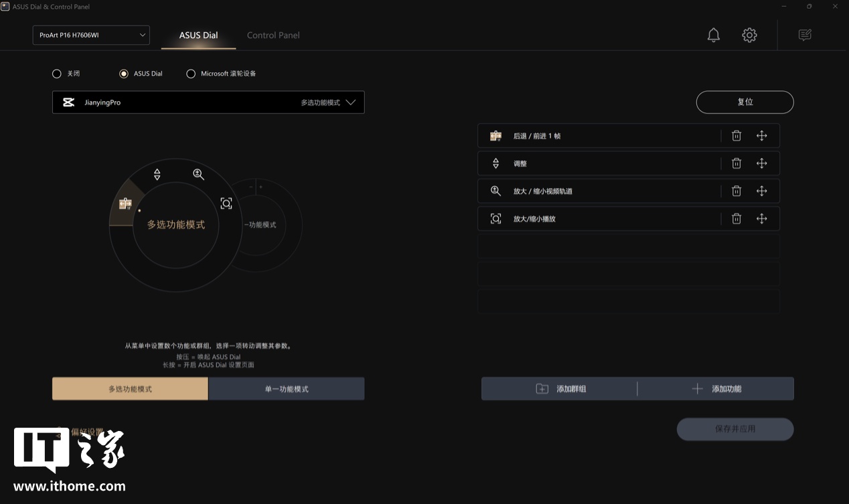Activate the 多选功能模式 mode tab
Image resolution: width=849 pixels, height=504 pixels.
[130, 389]
